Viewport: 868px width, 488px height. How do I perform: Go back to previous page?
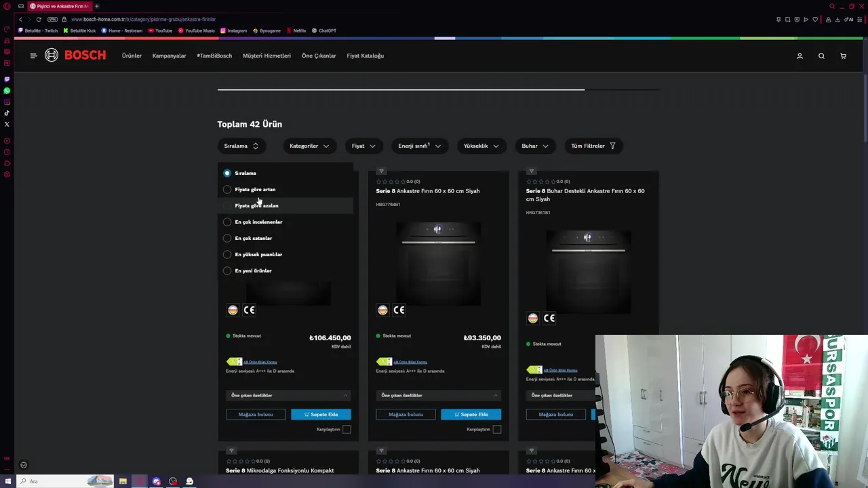[x=20, y=19]
